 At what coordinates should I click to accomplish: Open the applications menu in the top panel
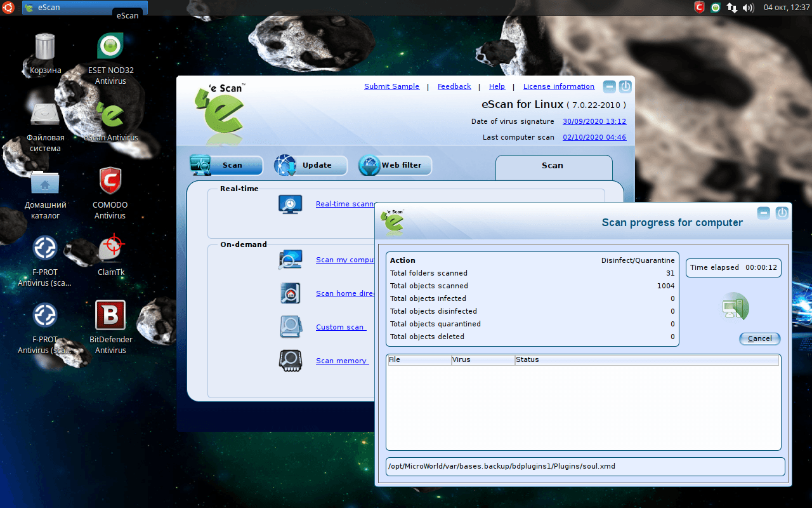point(10,8)
